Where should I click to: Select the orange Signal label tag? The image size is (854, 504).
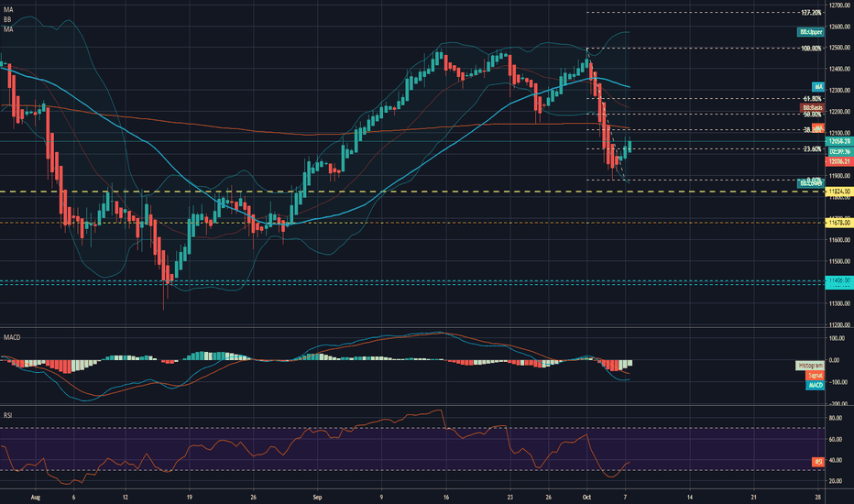coord(815,376)
